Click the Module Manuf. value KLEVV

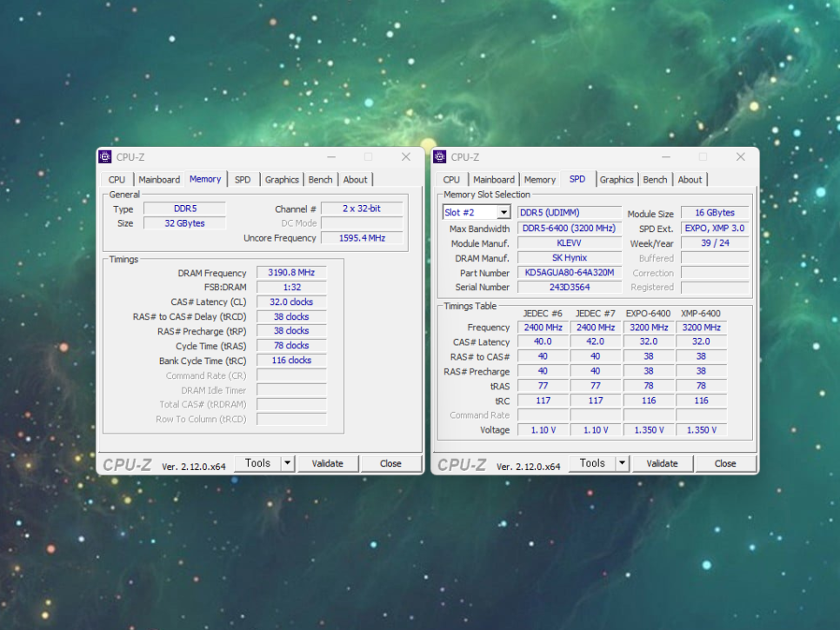pos(570,243)
